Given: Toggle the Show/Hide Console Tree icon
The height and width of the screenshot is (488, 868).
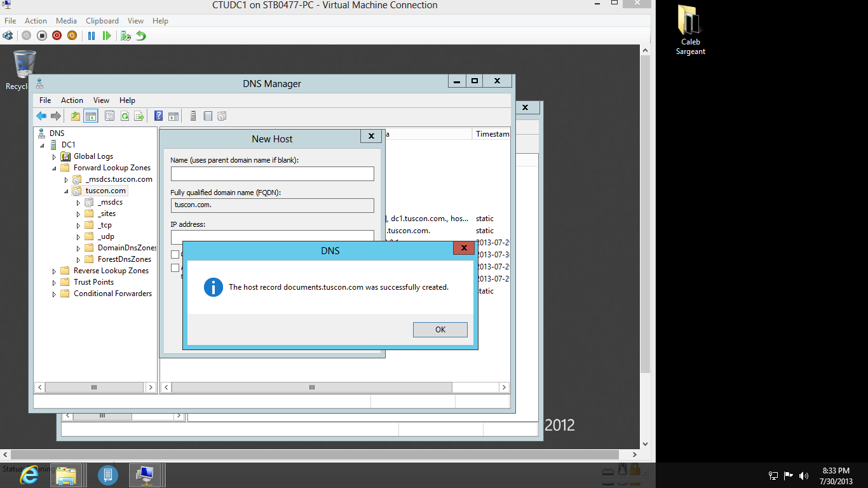Looking at the screenshot, I should (x=91, y=116).
